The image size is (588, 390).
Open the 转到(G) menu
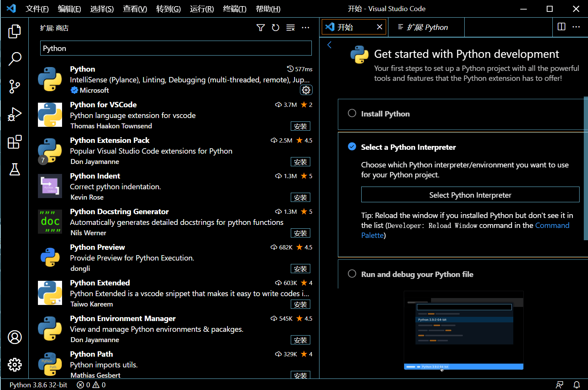tap(169, 9)
